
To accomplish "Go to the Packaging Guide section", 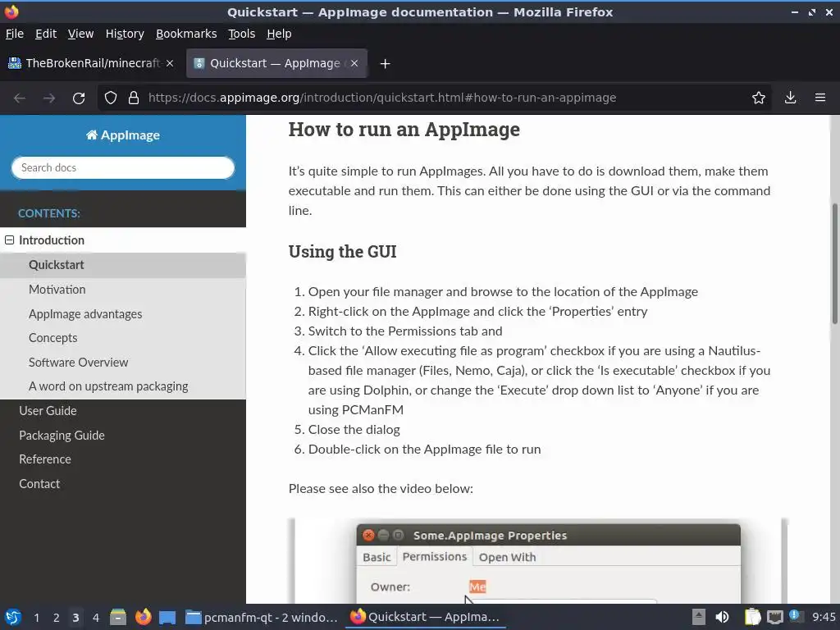I will 62,436.
